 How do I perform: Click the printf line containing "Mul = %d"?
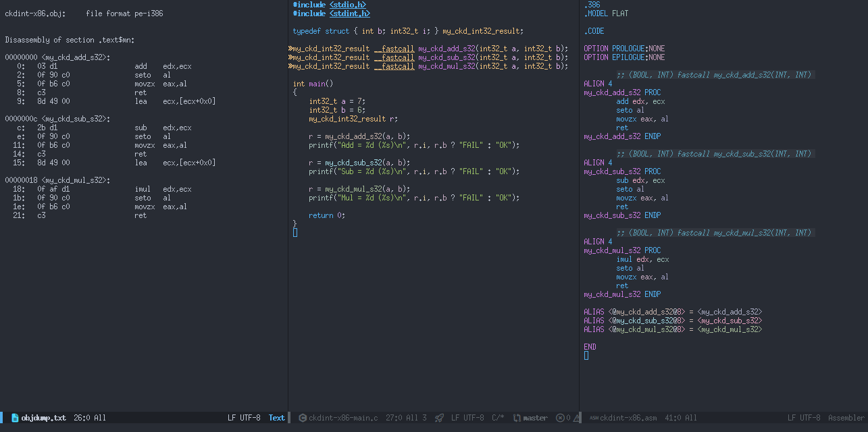click(x=414, y=198)
